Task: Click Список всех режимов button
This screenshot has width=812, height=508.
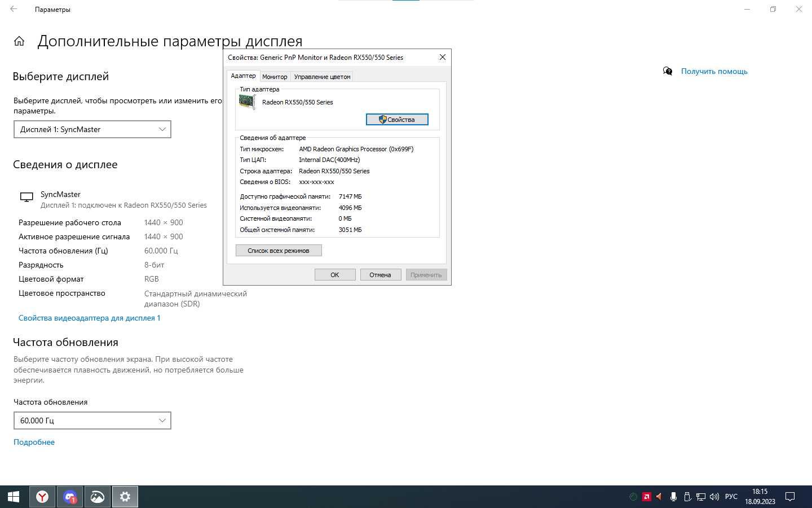Action: click(279, 251)
